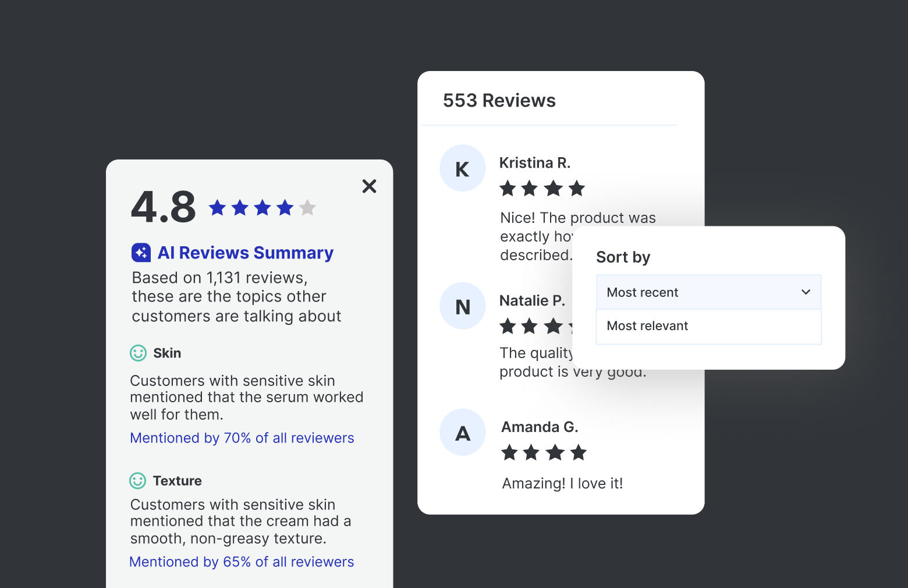Click Amanda G.'s star rating
The height and width of the screenshot is (588, 908).
pyautogui.click(x=544, y=452)
